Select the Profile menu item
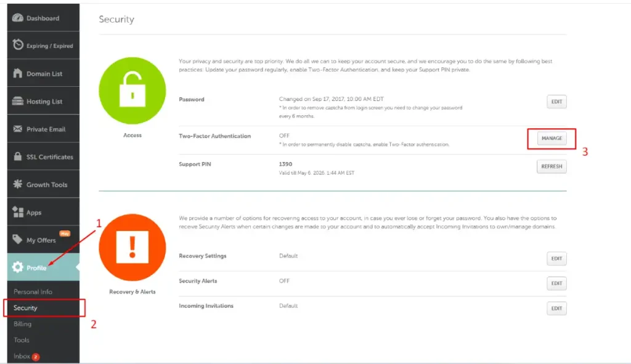 point(44,267)
